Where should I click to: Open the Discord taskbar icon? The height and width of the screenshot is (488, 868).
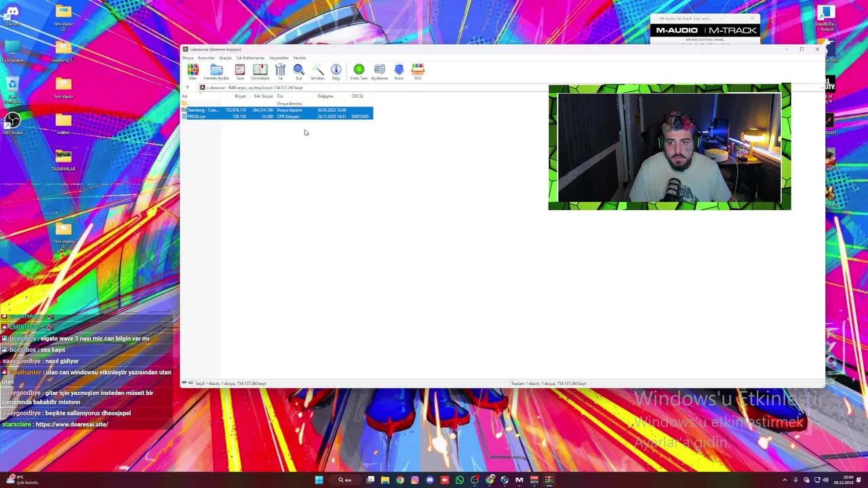click(430, 480)
